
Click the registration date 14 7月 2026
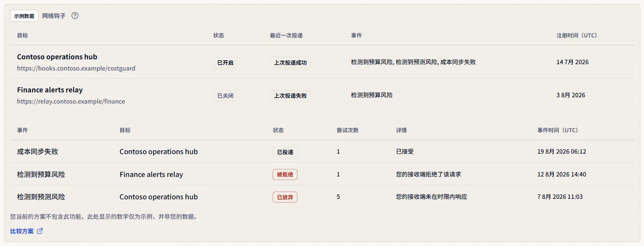572,62
